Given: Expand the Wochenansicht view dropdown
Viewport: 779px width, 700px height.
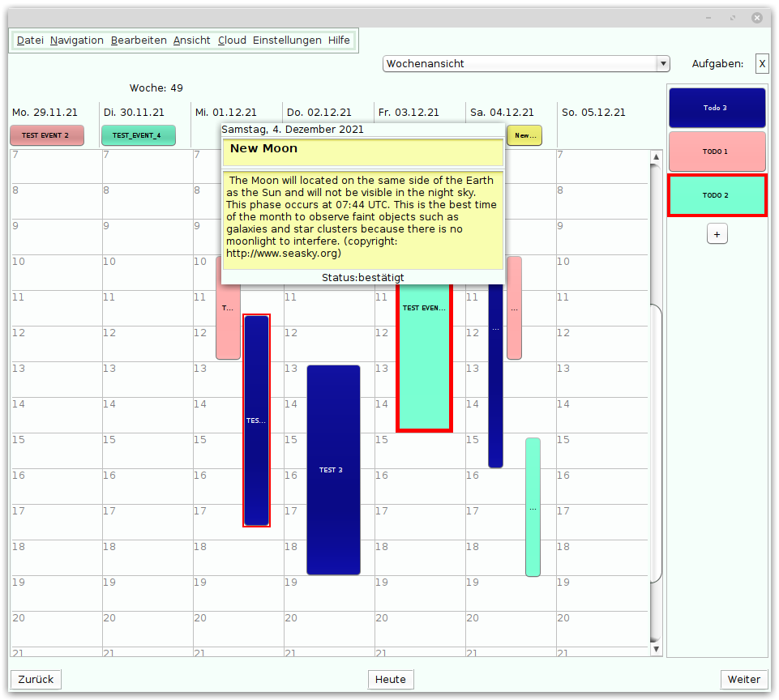Looking at the screenshot, I should (x=520, y=64).
